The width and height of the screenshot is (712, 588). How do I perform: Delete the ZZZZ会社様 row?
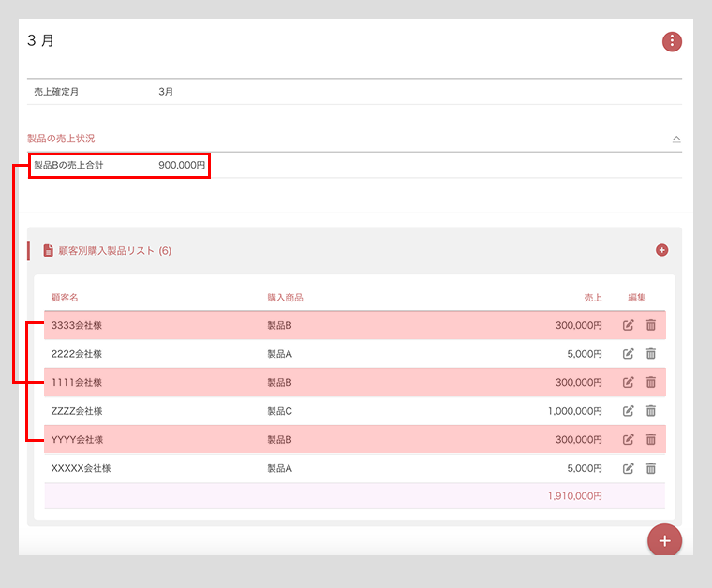pyautogui.click(x=651, y=411)
